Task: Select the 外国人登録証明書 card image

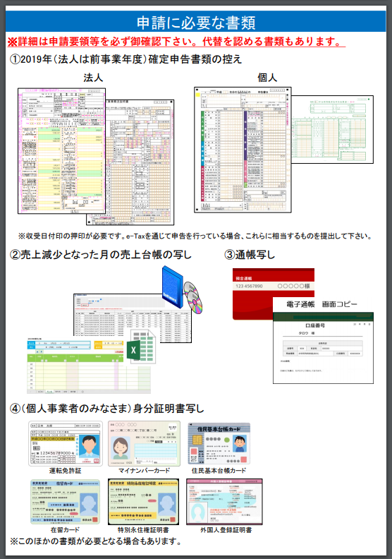Action: [224, 502]
